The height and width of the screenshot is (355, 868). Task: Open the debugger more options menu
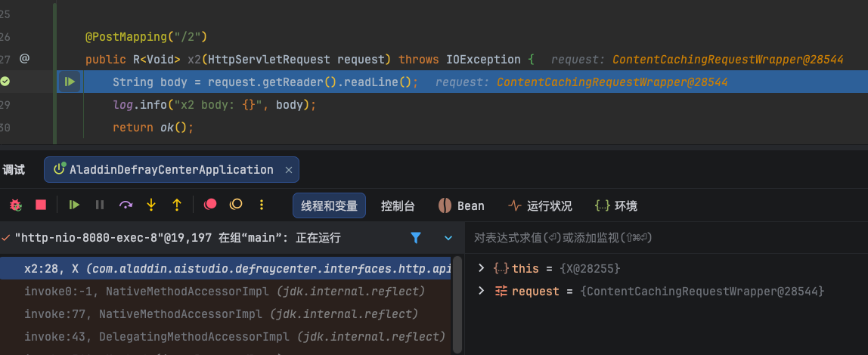[262, 205]
